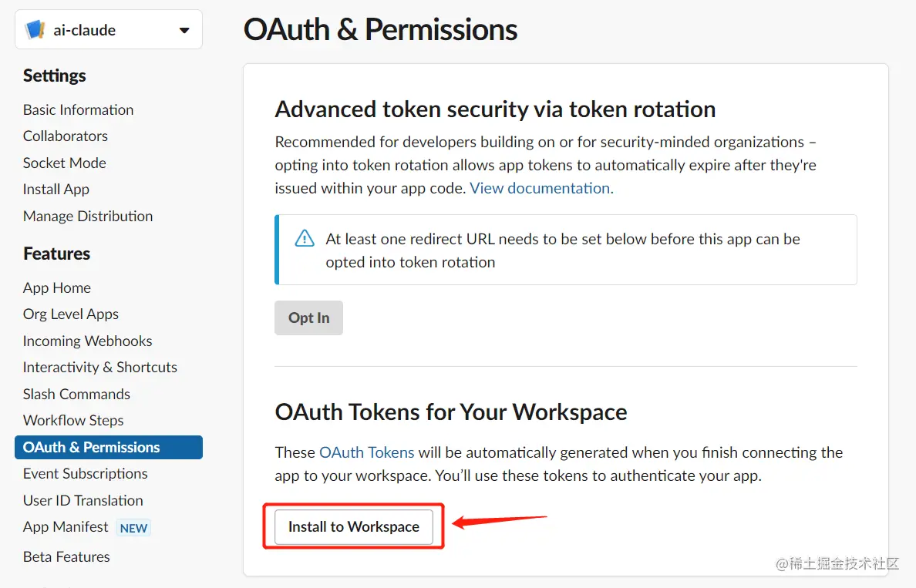Follow the View documentation link
Viewport: 916px width, 588px height.
click(541, 188)
